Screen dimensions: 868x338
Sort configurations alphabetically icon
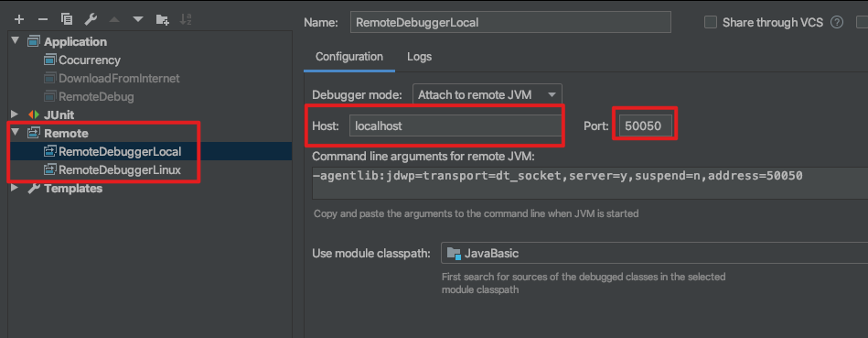(186, 19)
